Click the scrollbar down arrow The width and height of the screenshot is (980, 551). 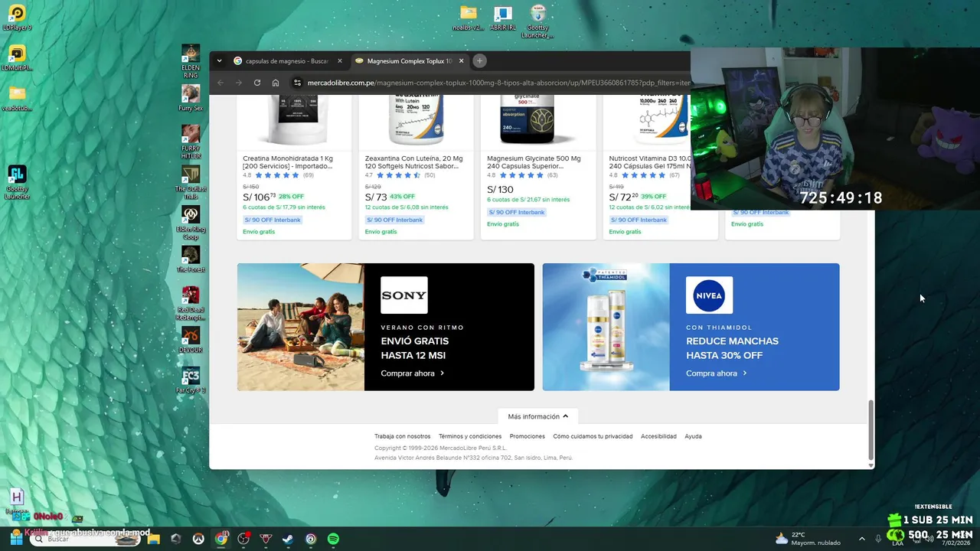coord(871,465)
